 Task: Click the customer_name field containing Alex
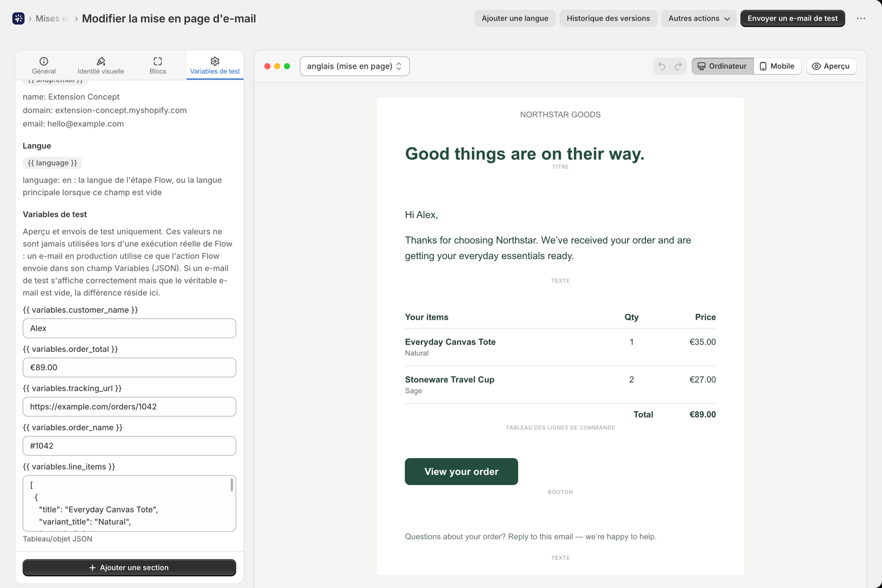tap(130, 328)
